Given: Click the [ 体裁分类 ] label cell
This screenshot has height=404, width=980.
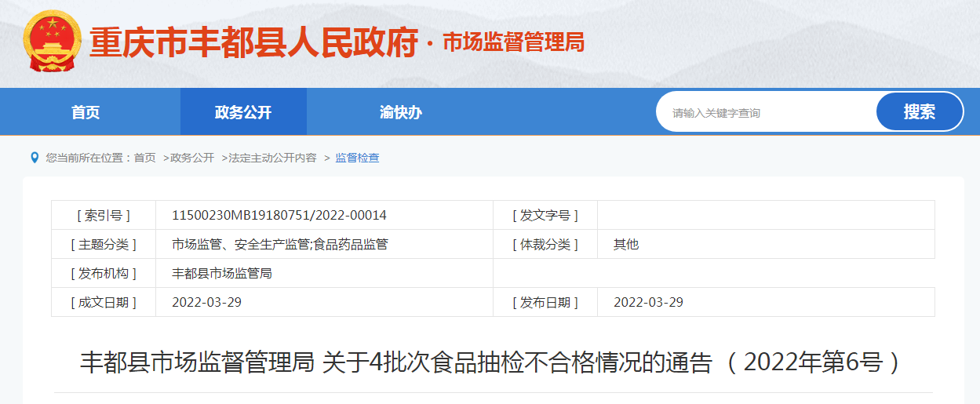Looking at the screenshot, I should point(545,244).
